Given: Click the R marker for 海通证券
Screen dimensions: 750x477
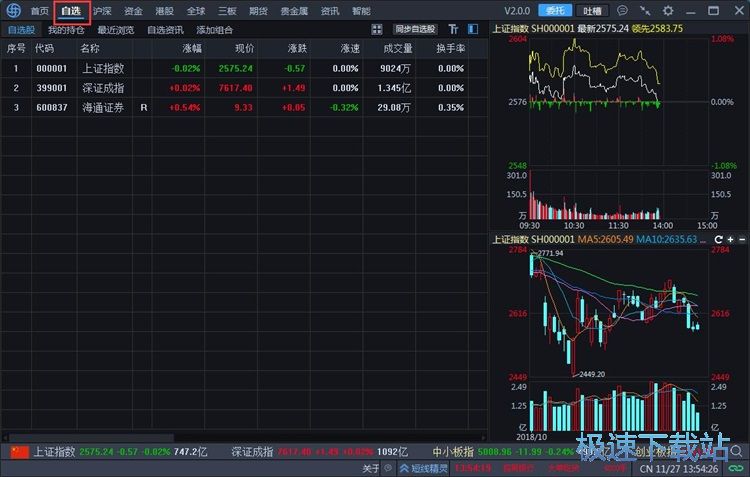Looking at the screenshot, I should click(x=144, y=108).
